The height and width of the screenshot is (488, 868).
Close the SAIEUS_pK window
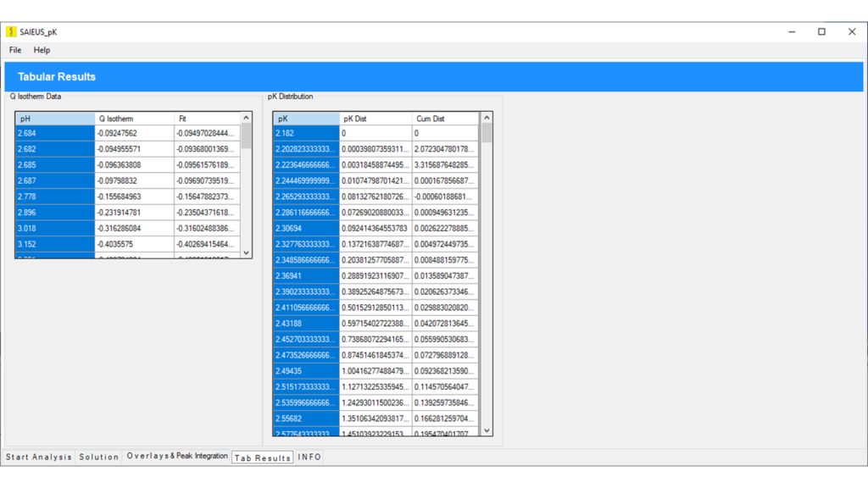pyautogui.click(x=852, y=31)
